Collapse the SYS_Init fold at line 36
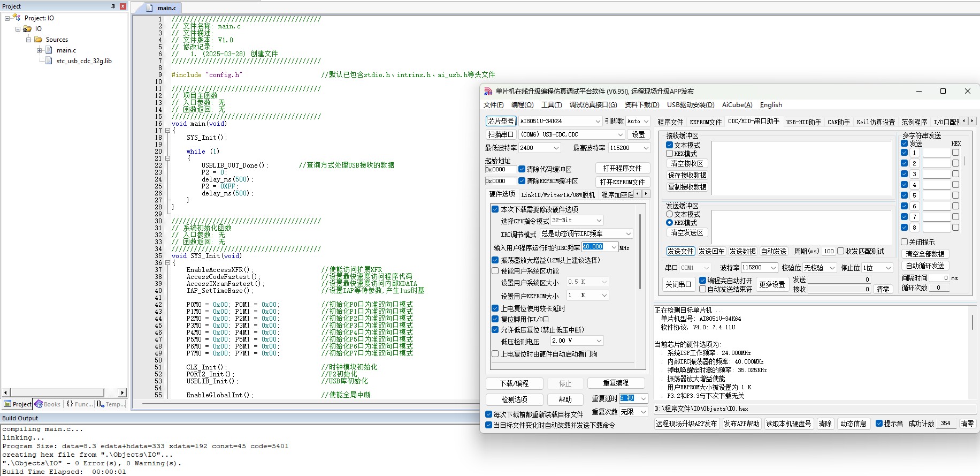The height and width of the screenshot is (476, 980). (167, 263)
